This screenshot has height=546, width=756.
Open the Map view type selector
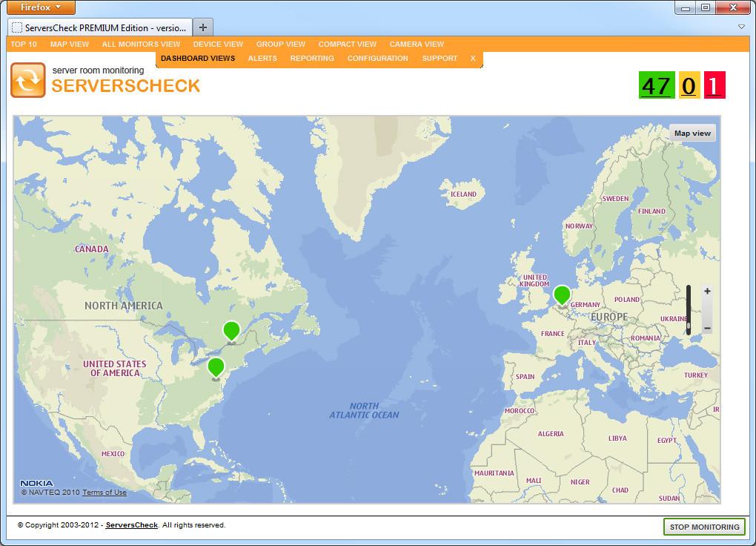pyautogui.click(x=692, y=134)
